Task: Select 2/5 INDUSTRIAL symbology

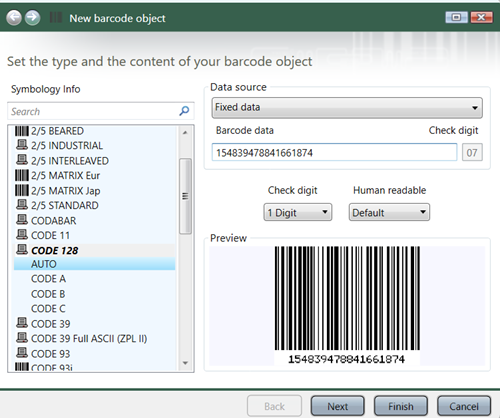Action: pos(67,146)
